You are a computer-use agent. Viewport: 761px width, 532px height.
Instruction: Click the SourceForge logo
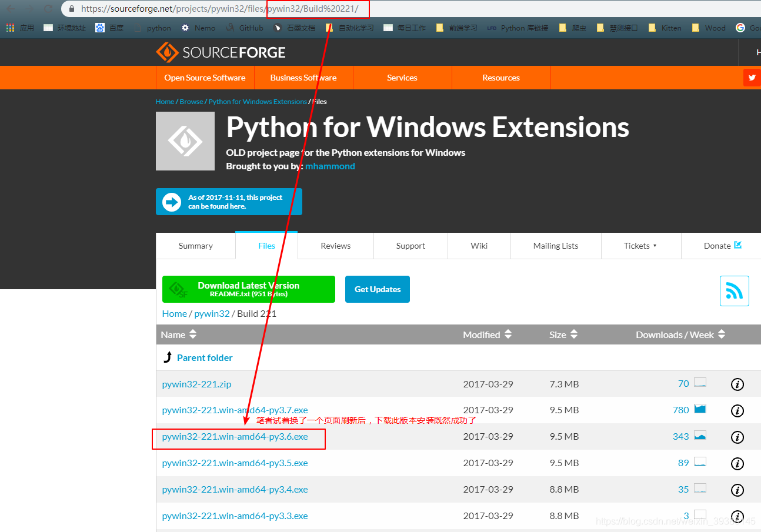tap(221, 52)
